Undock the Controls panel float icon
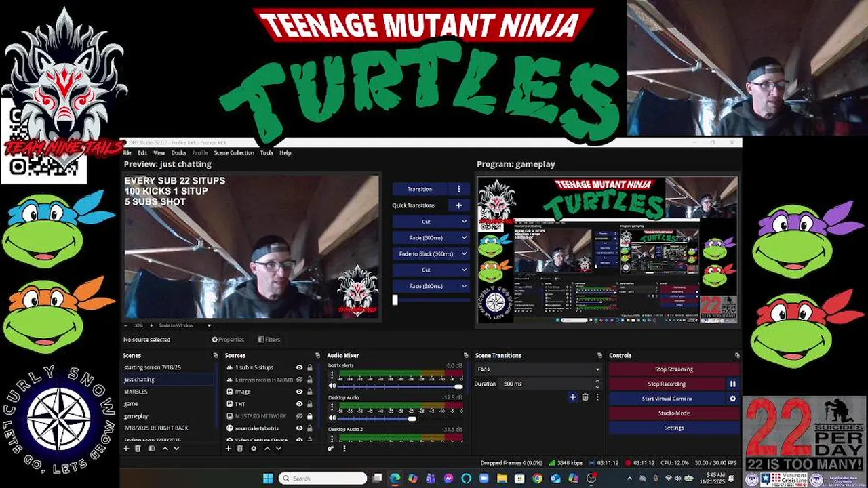 click(x=737, y=355)
